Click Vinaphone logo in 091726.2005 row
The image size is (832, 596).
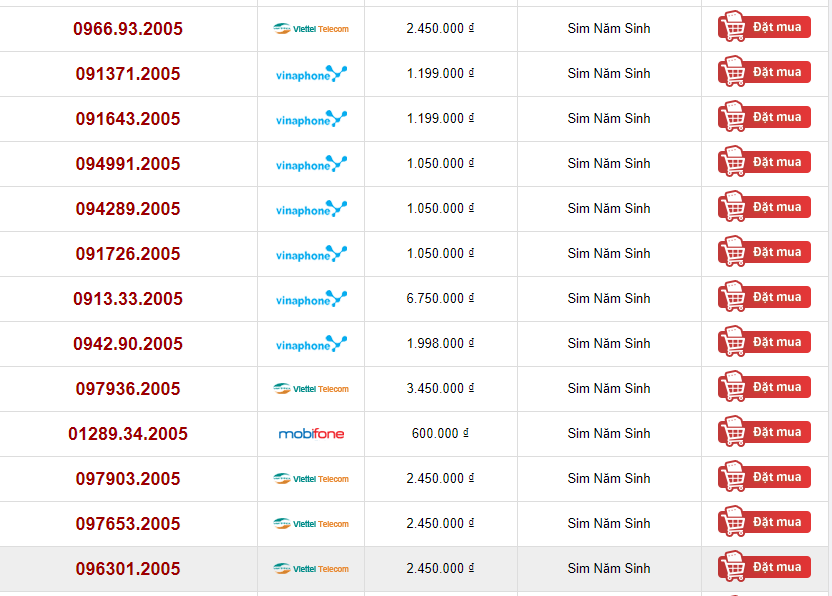pyautogui.click(x=311, y=254)
